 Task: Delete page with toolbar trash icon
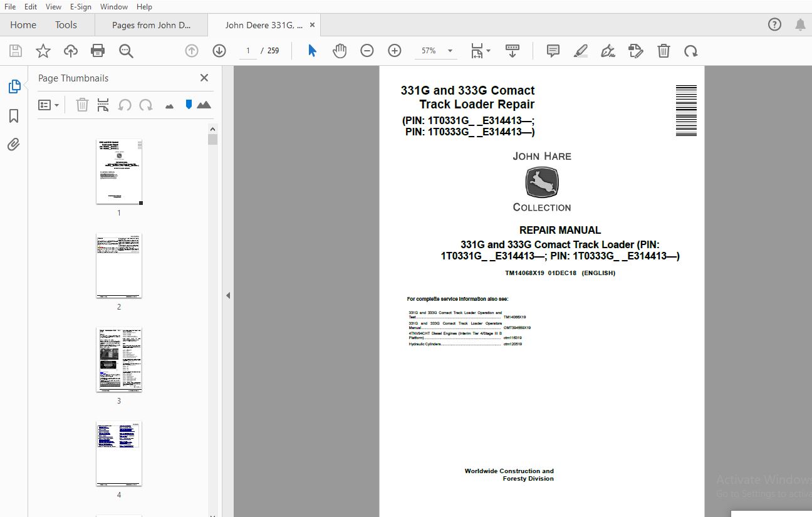tap(664, 51)
